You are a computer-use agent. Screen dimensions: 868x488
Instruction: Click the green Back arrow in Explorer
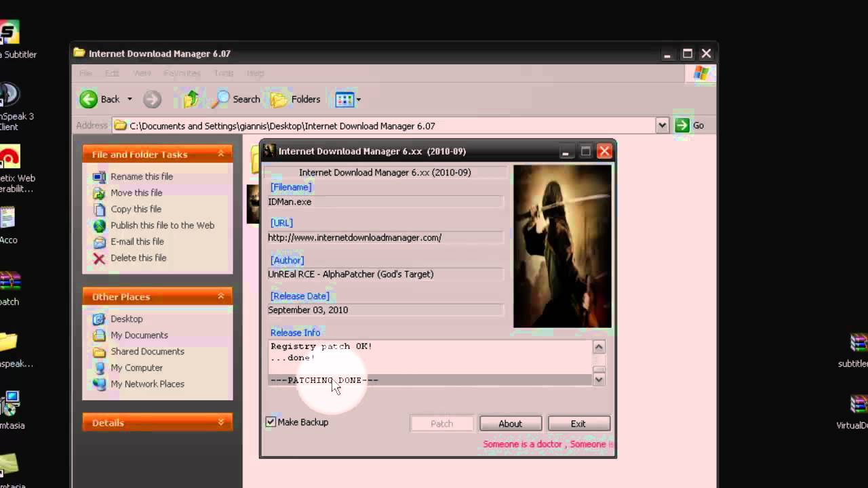(x=89, y=99)
